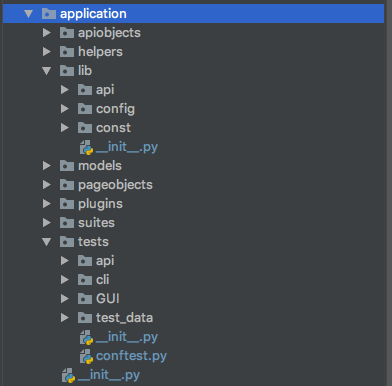Expand the config folder arrow

click(x=65, y=109)
